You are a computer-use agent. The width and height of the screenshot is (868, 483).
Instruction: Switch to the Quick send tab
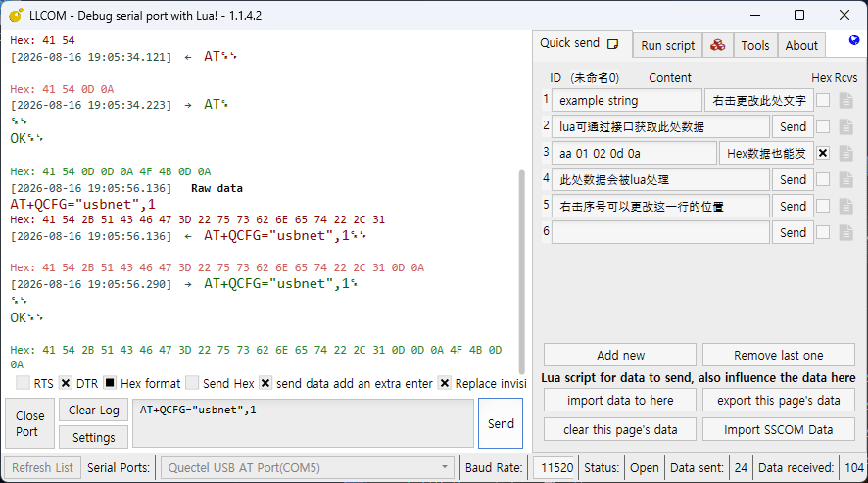point(582,44)
